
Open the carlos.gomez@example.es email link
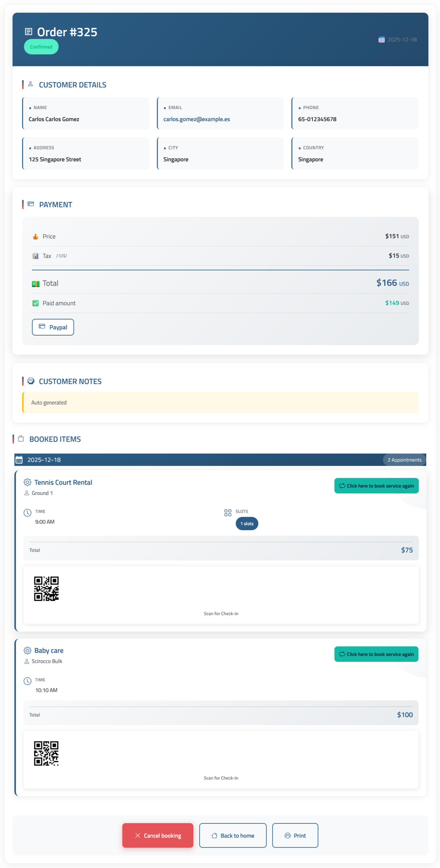pos(196,119)
